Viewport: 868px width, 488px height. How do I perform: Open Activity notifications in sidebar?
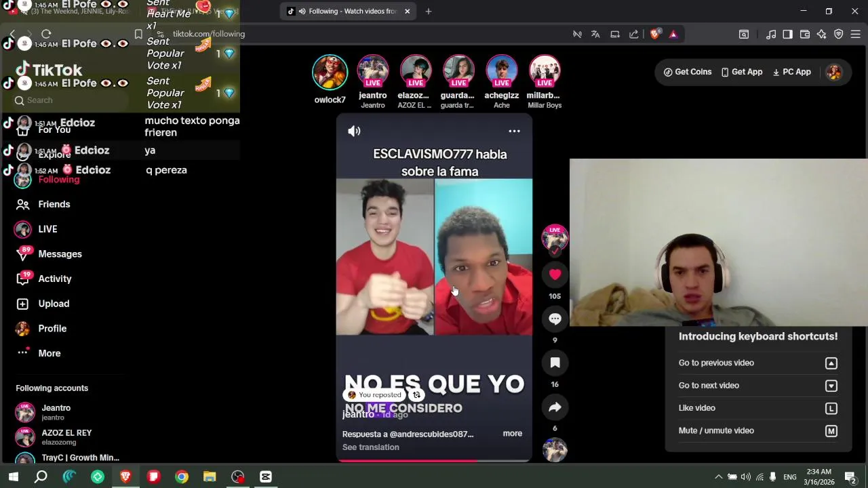click(55, 279)
